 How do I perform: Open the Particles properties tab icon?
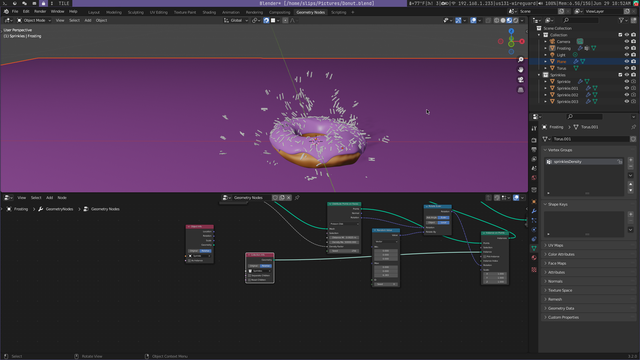[534, 220]
